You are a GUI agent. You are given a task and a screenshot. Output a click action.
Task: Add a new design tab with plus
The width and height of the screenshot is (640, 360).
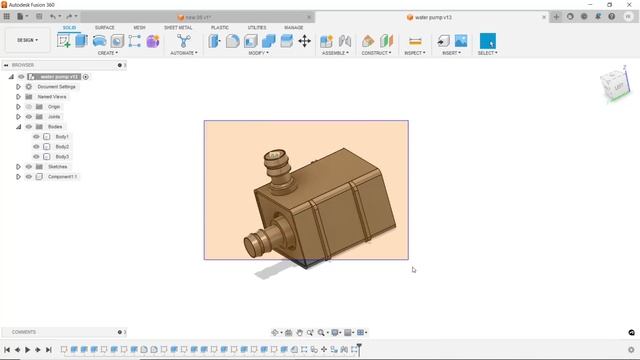click(x=556, y=16)
